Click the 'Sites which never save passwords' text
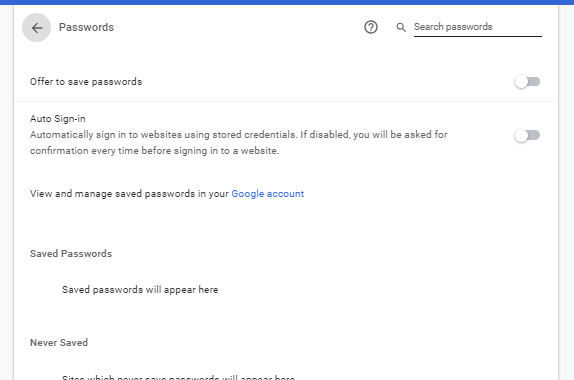The height and width of the screenshot is (380, 574). pyautogui.click(x=178, y=377)
